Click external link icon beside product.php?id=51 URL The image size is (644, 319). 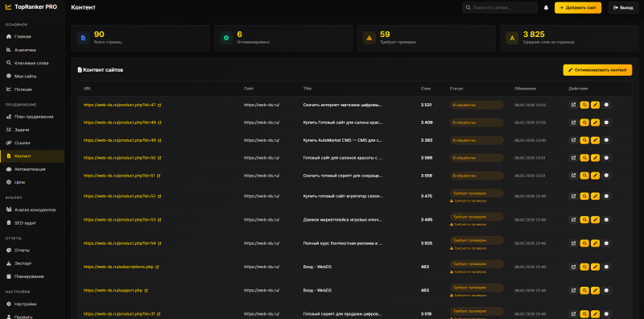(x=159, y=176)
